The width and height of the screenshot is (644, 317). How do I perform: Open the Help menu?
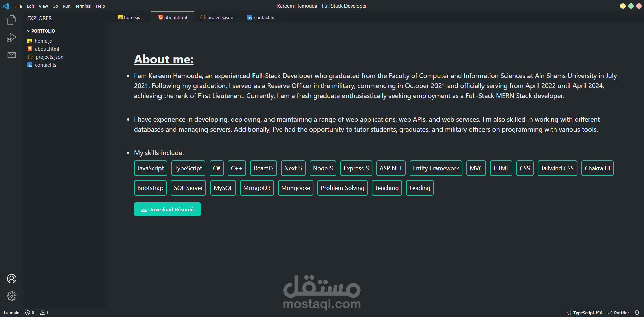point(100,6)
